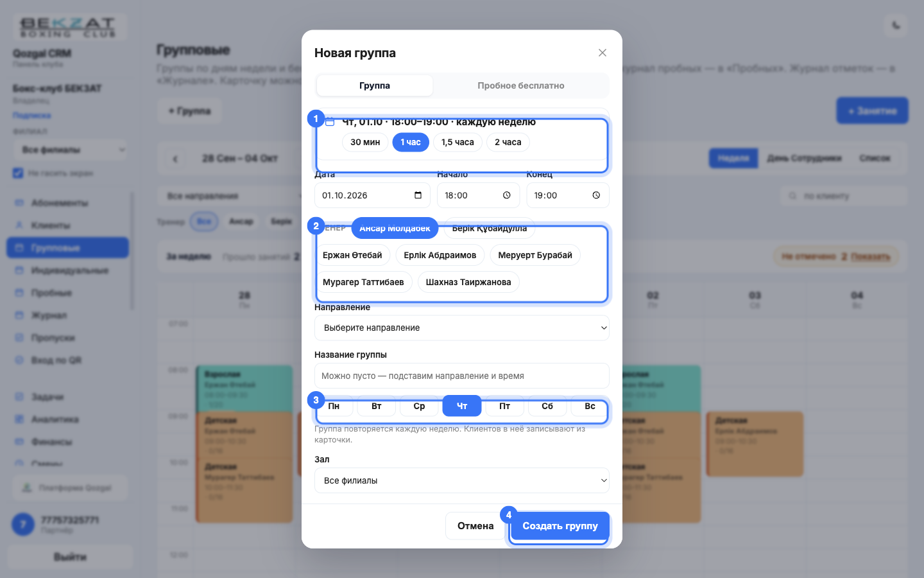Image resolution: width=924 pixels, height=578 pixels.
Task: Toggle dark mode with the moon icon
Action: coord(896,26)
